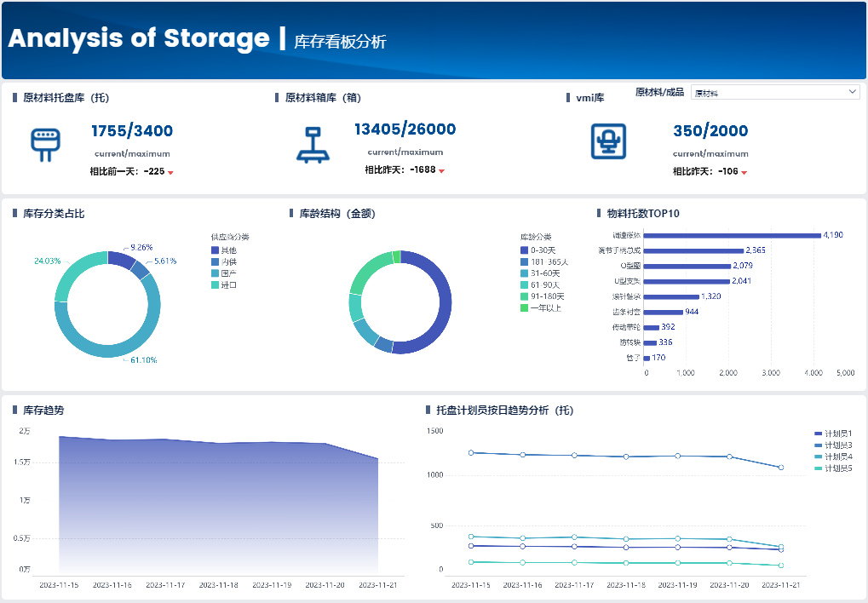The height and width of the screenshot is (603, 868).
Task: Click the vmi库 heading
Action: (590, 98)
